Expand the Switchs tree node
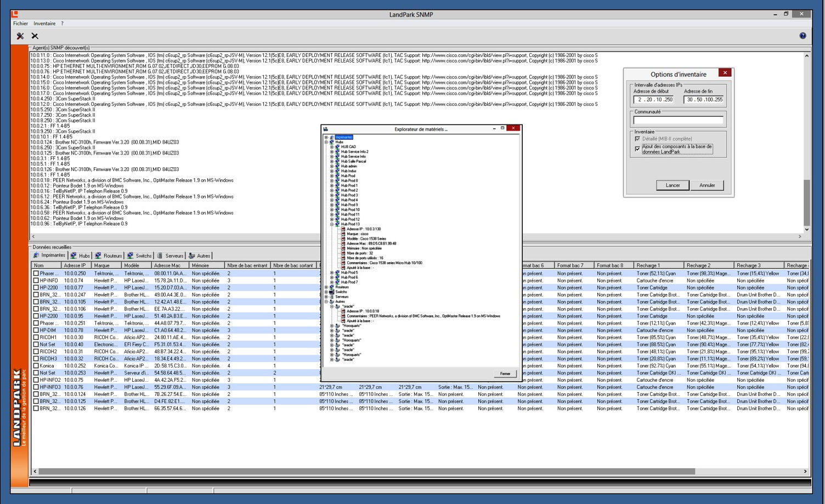This screenshot has width=825, height=504. (326, 292)
